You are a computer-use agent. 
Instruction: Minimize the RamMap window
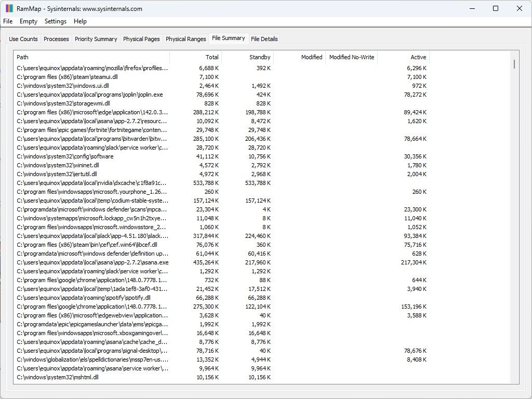pyautogui.click(x=472, y=8)
